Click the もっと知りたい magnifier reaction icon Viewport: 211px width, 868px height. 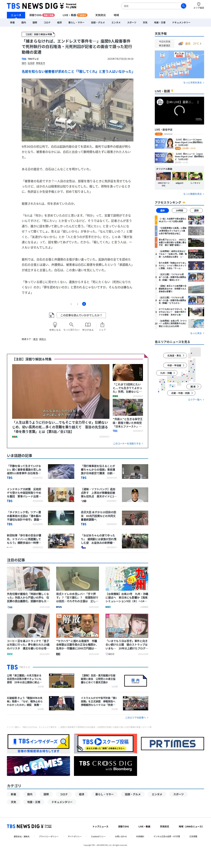[71, 325]
